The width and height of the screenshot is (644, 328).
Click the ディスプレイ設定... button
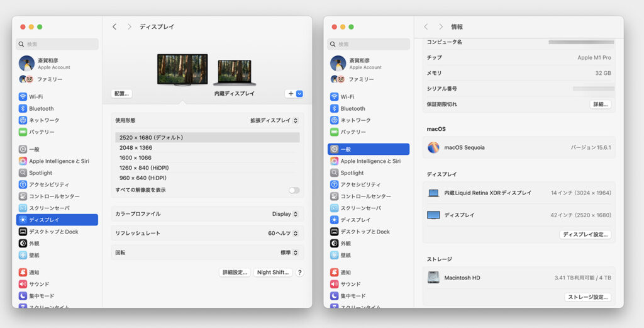tap(586, 235)
